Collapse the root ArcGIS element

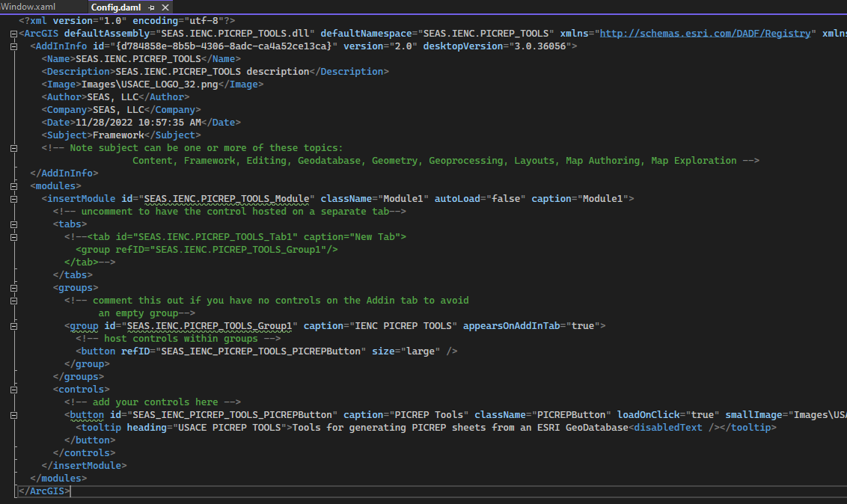click(13, 34)
